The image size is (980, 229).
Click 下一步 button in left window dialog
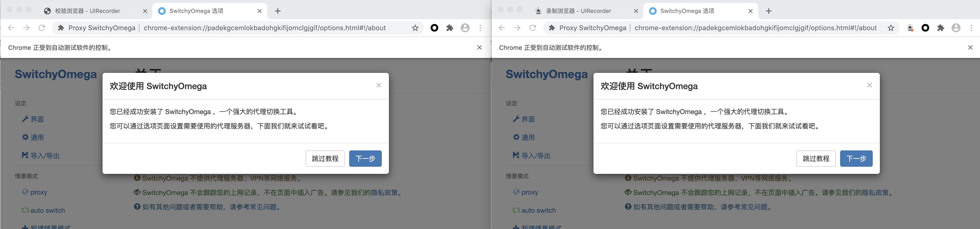[x=365, y=159]
